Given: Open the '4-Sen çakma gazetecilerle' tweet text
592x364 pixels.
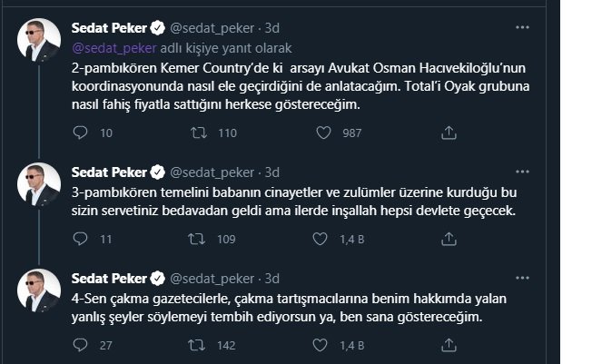Looking at the screenshot, I should tap(289, 308).
